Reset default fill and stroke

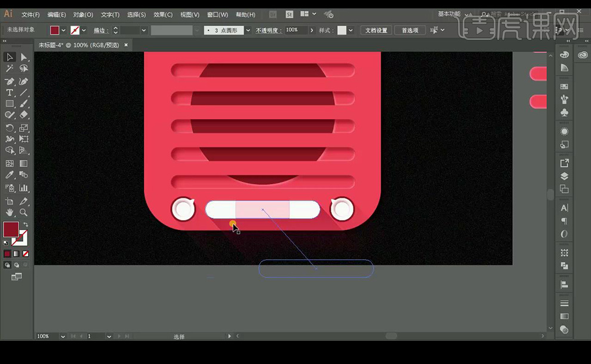(5, 243)
